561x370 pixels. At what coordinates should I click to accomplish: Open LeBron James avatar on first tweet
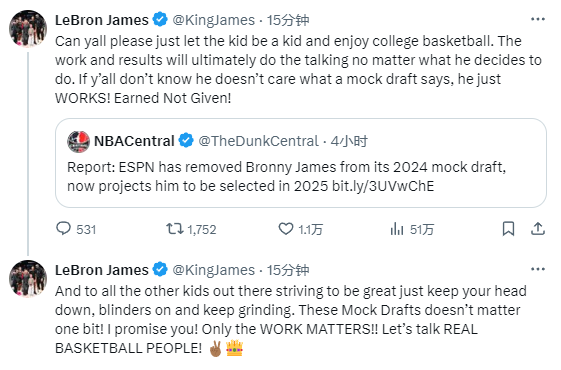coord(28,29)
